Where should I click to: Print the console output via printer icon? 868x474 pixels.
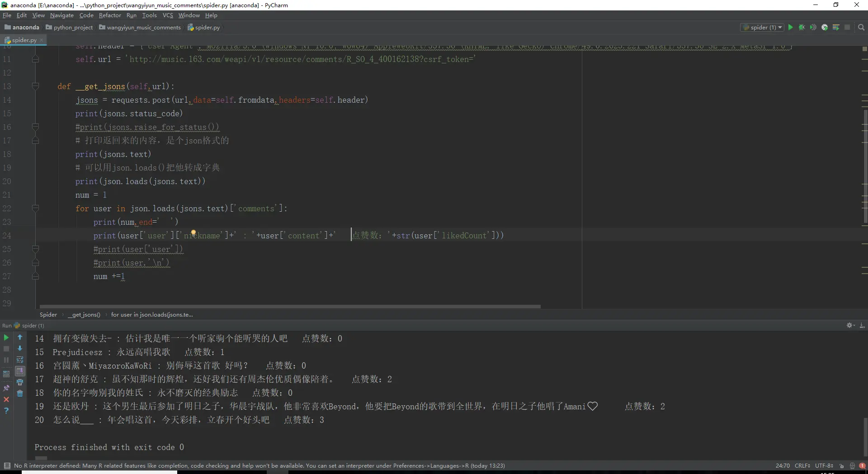point(20,382)
